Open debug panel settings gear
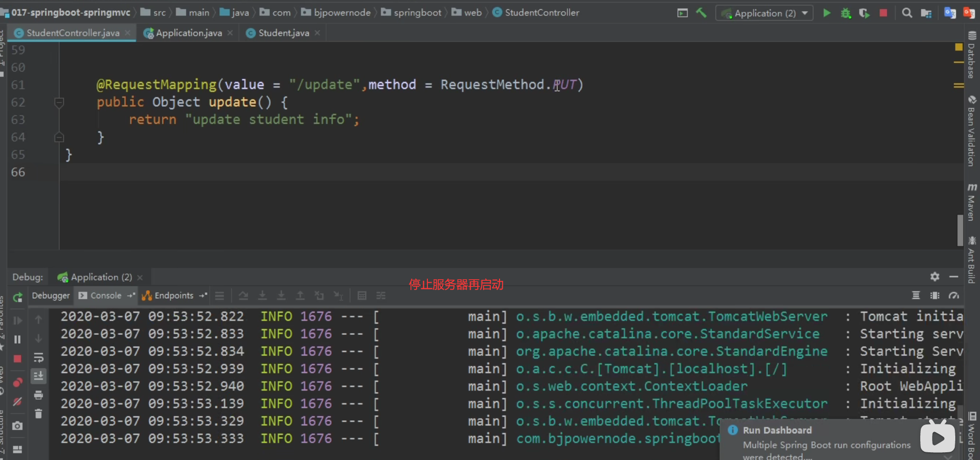Screen dimensions: 980x460 click(x=935, y=277)
